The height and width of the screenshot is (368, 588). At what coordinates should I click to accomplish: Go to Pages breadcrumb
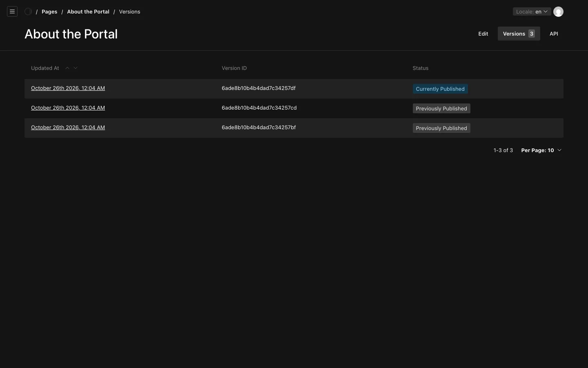[49, 11]
